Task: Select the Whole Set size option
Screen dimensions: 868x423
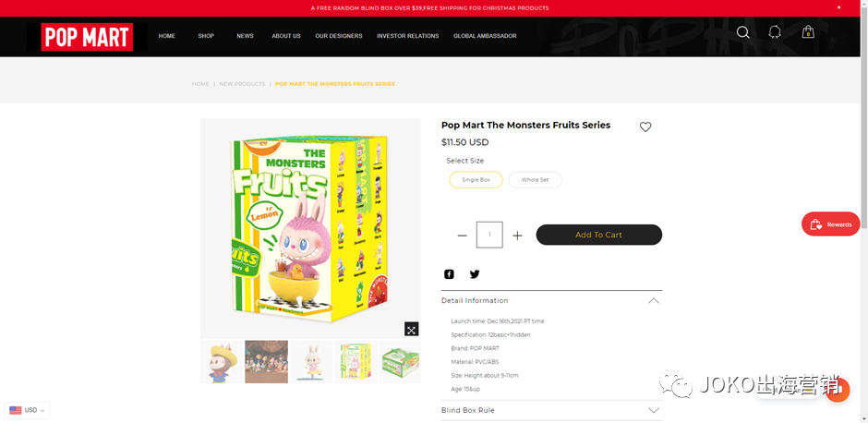Action: [x=535, y=180]
